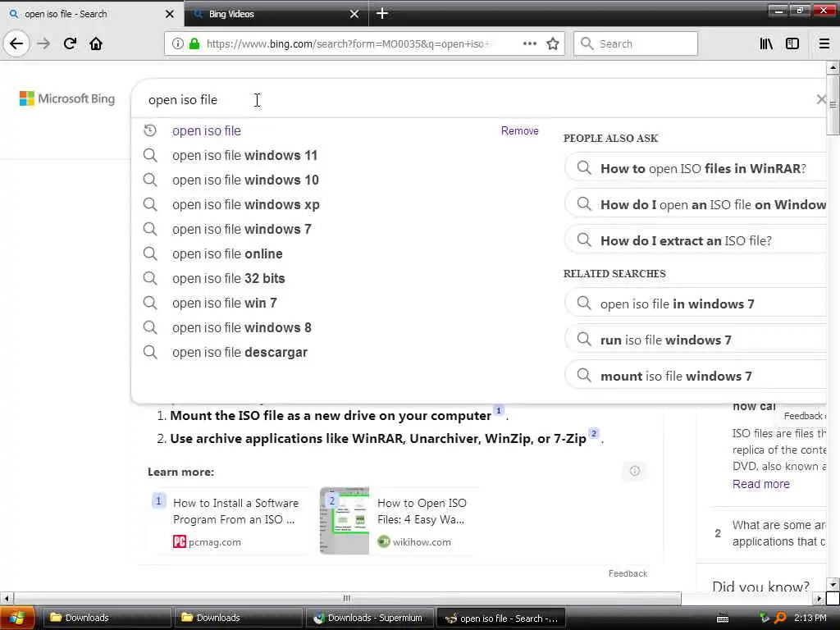The image size is (840, 630).
Task: Select suggestion 'open iso file win 7'
Action: 225,304
